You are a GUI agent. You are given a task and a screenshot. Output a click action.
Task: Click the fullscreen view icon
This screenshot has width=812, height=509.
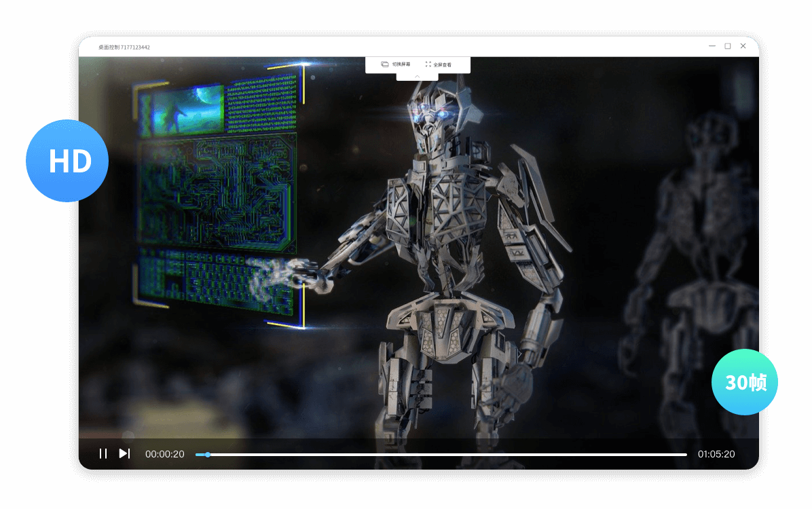(x=428, y=64)
